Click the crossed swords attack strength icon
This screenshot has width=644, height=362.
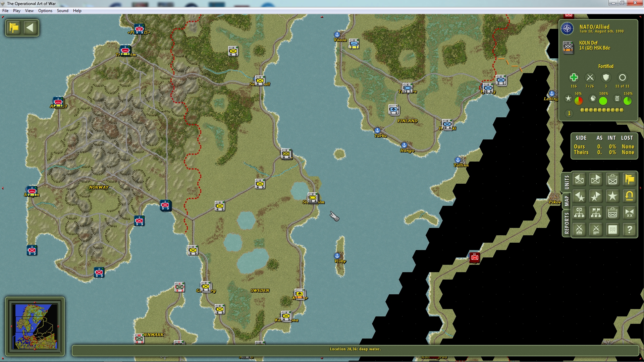[x=590, y=77]
